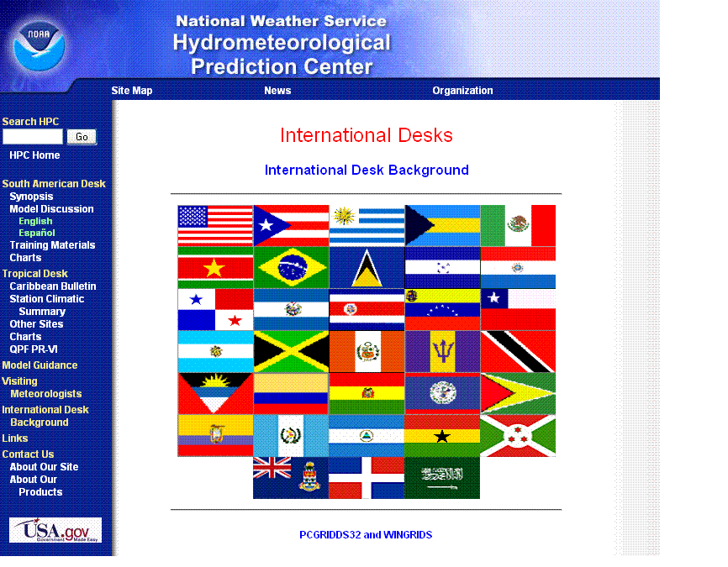Viewport: 728px width, 567px height.
Task: Click the Trinidad and Tobago flag
Action: [x=518, y=352]
